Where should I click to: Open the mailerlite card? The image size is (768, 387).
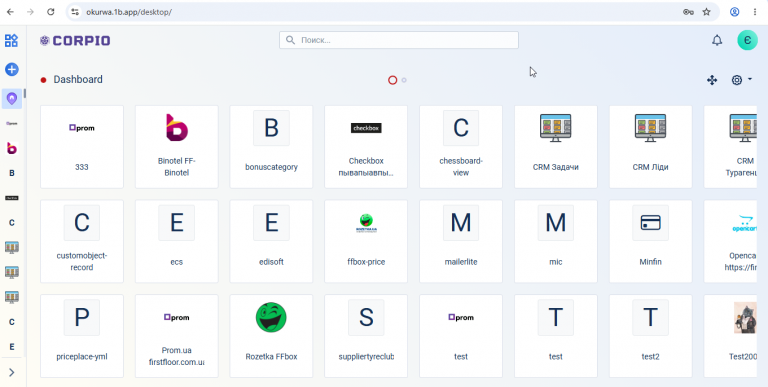461,242
